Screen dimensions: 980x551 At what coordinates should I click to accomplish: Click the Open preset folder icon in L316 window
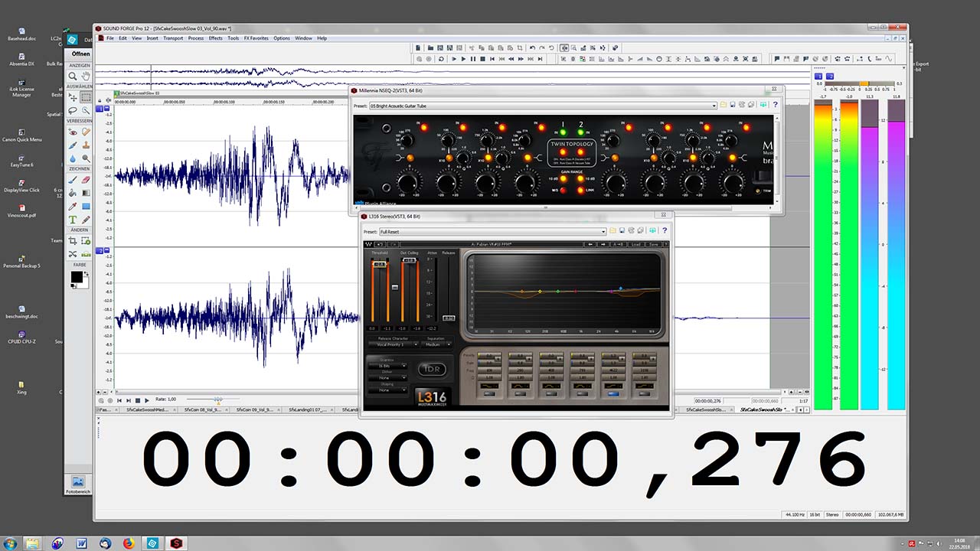612,230
